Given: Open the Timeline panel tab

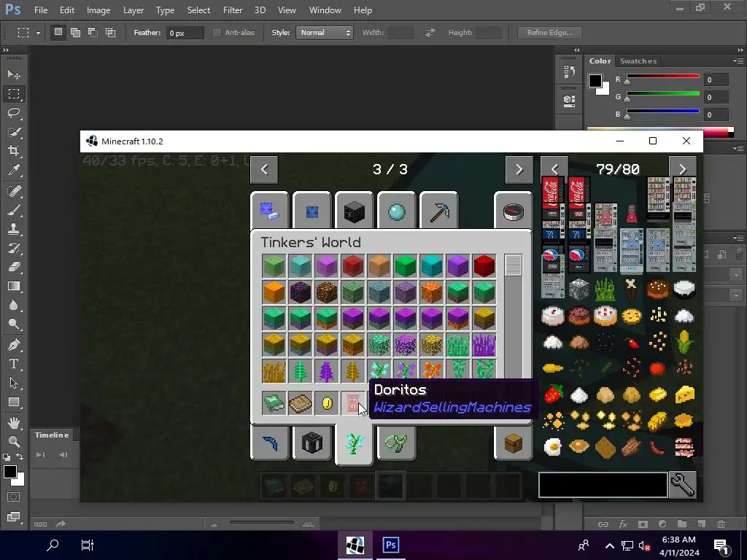Looking at the screenshot, I should pos(52,435).
